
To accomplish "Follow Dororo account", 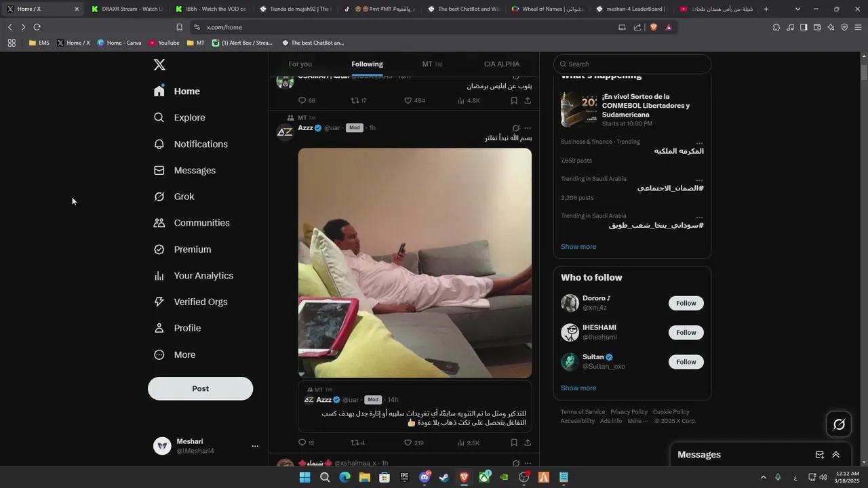I will coord(686,303).
